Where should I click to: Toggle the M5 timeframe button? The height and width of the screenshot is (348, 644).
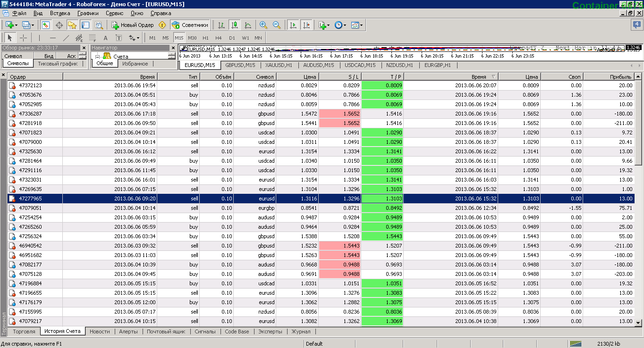[x=166, y=38]
